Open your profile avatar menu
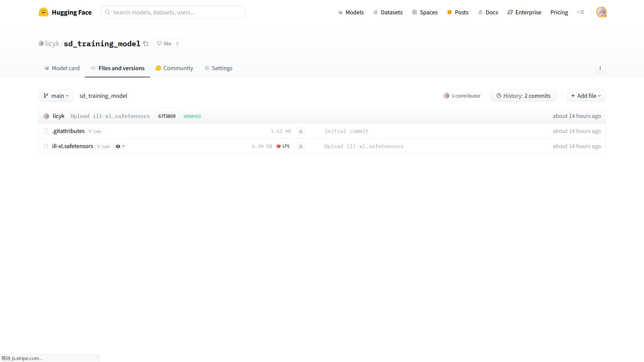The height and width of the screenshot is (362, 644). coord(602,12)
